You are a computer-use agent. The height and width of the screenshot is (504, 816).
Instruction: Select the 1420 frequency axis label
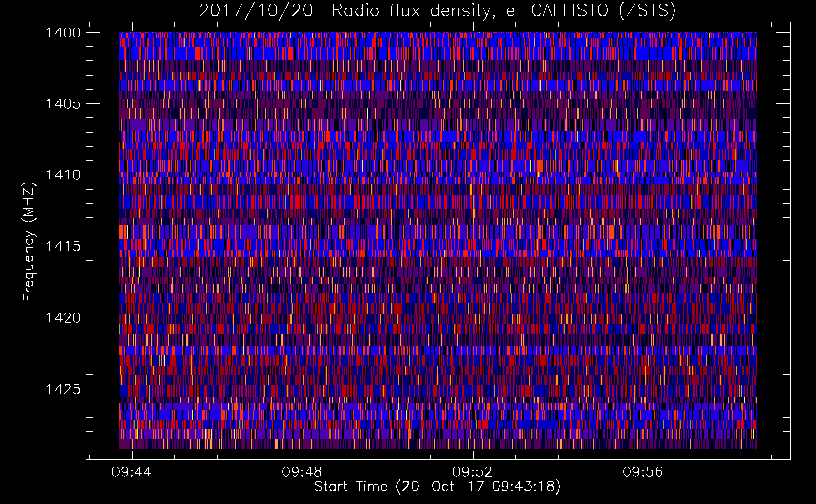[x=63, y=318]
